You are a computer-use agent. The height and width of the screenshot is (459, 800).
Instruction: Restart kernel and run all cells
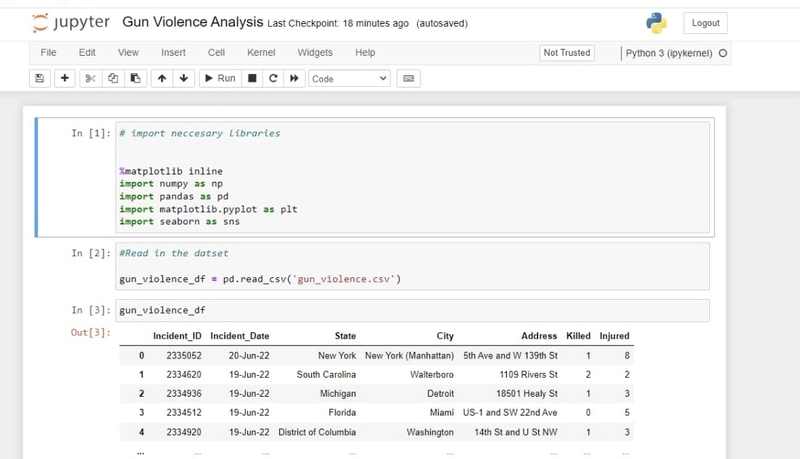click(294, 78)
